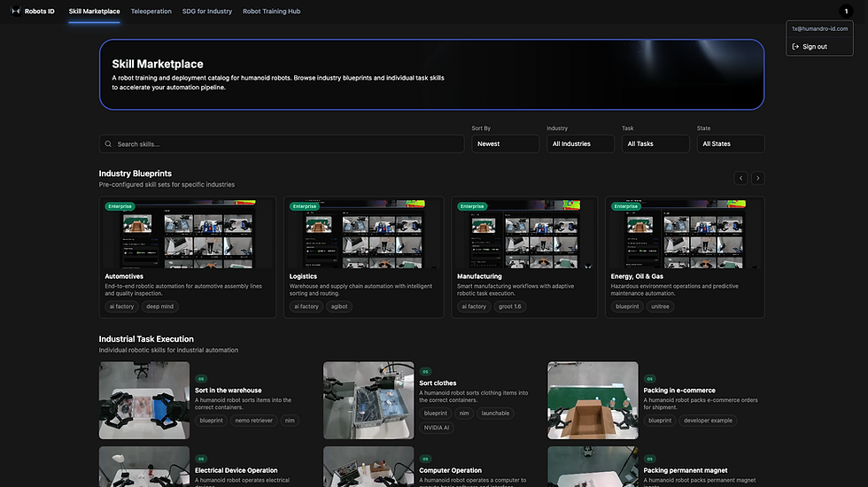Open the Sort in the warehouse title
This screenshot has height=487, width=868.
coord(229,390)
